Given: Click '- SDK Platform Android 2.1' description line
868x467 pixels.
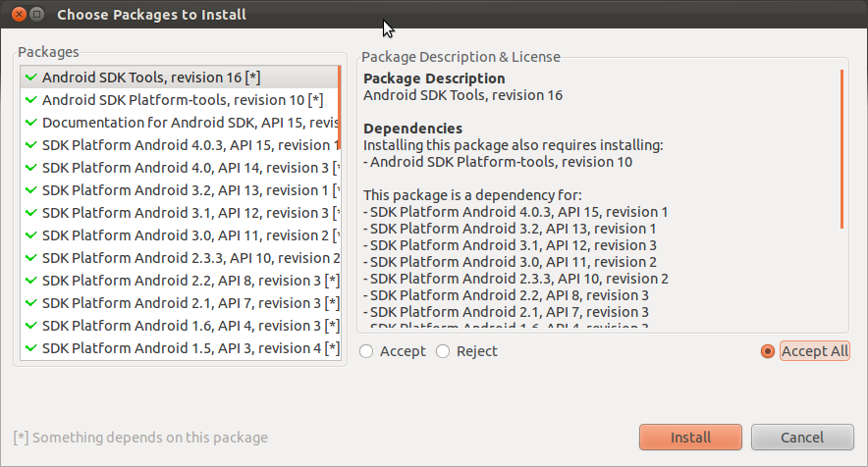Looking at the screenshot, I should point(506,312).
